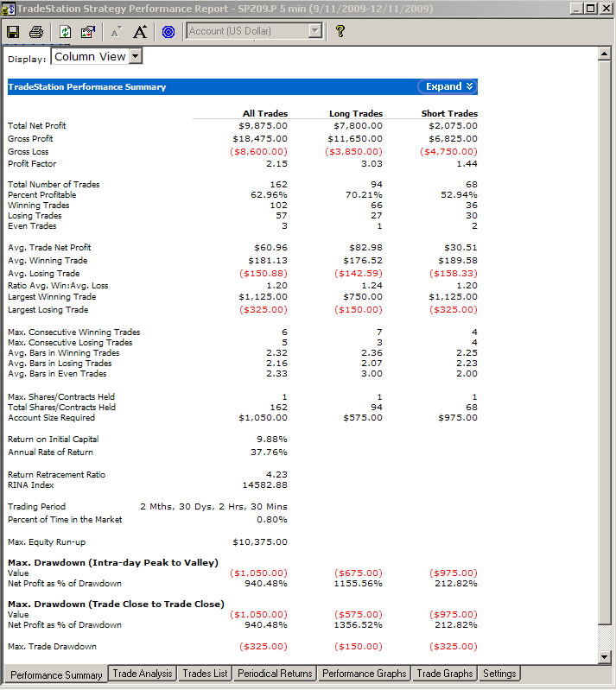This screenshot has height=690, width=616.
Task: Click the $9,875.00 total net profit value
Action: tap(263, 126)
